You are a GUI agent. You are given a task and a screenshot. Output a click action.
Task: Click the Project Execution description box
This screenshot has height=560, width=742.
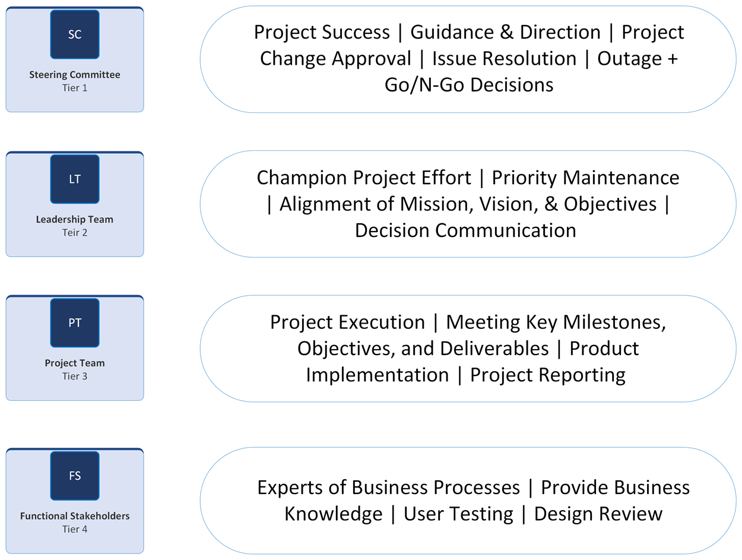pos(468,349)
